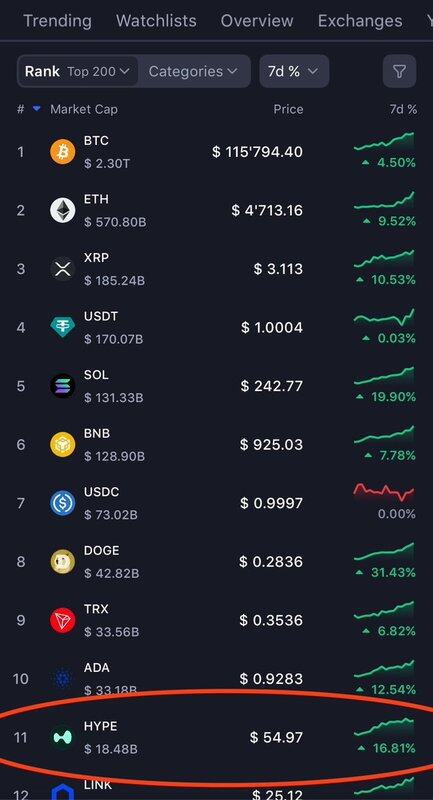The height and width of the screenshot is (800, 433).
Task: Open the Exchanges tab
Action: (x=360, y=21)
